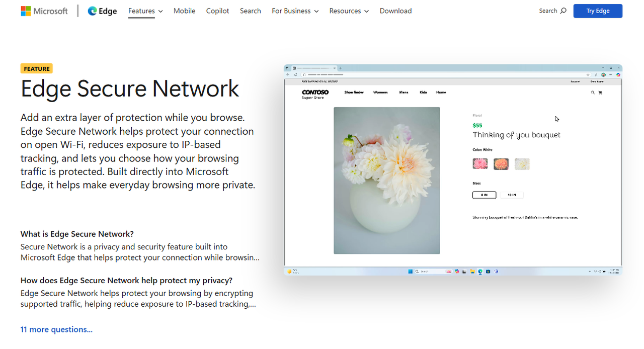Click the weather widget in demo taskbar
Image resolution: width=644 pixels, height=349 pixels.
point(293,272)
